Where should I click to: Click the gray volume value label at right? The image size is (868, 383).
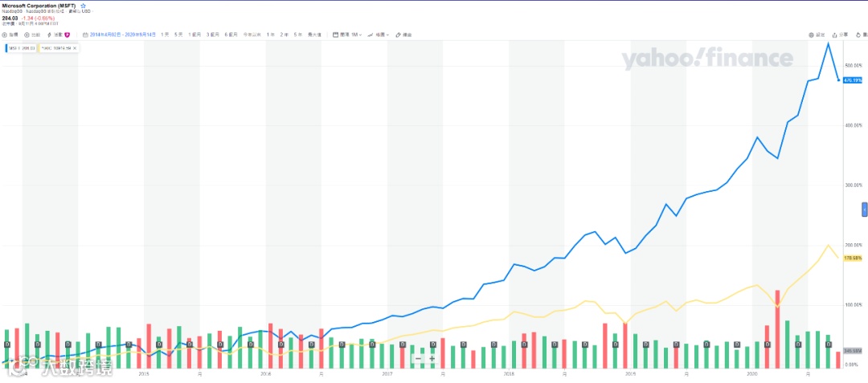point(853,351)
